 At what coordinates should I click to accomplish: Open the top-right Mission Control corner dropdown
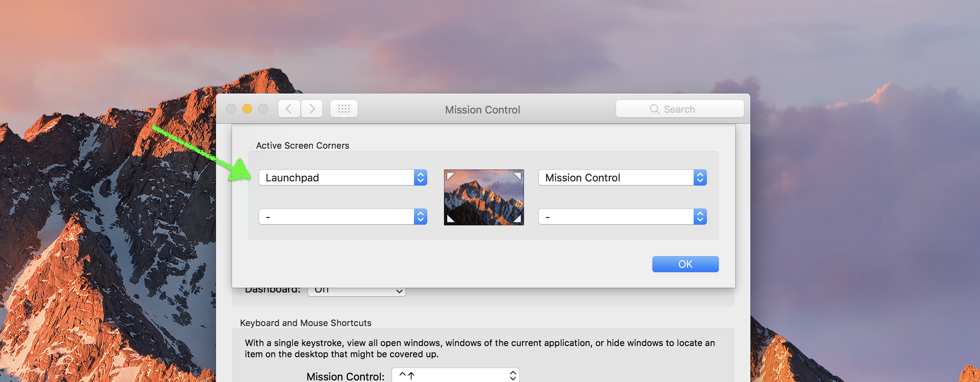click(x=622, y=178)
